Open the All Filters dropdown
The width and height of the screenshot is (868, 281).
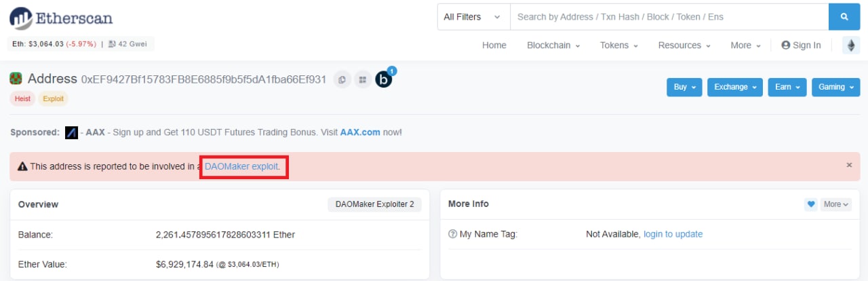click(x=473, y=17)
